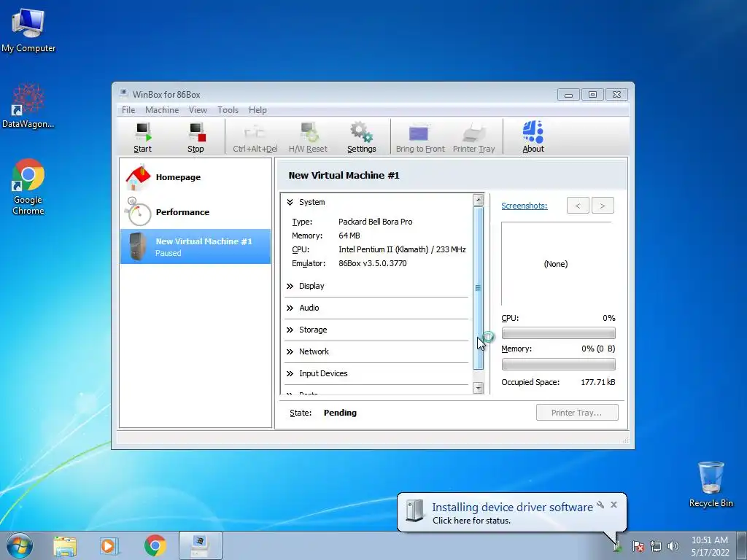Expand the Input Devices section
Image resolution: width=747 pixels, height=560 pixels.
[290, 374]
